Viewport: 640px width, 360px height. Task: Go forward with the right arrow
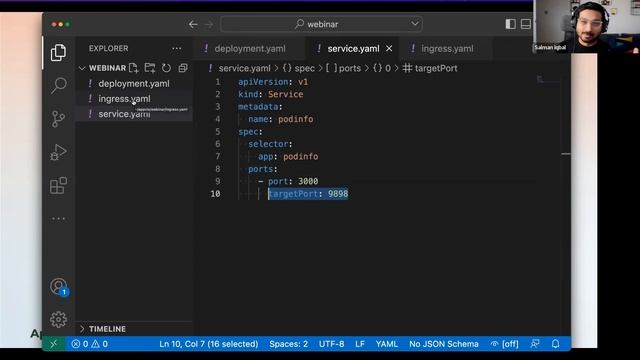(x=209, y=24)
